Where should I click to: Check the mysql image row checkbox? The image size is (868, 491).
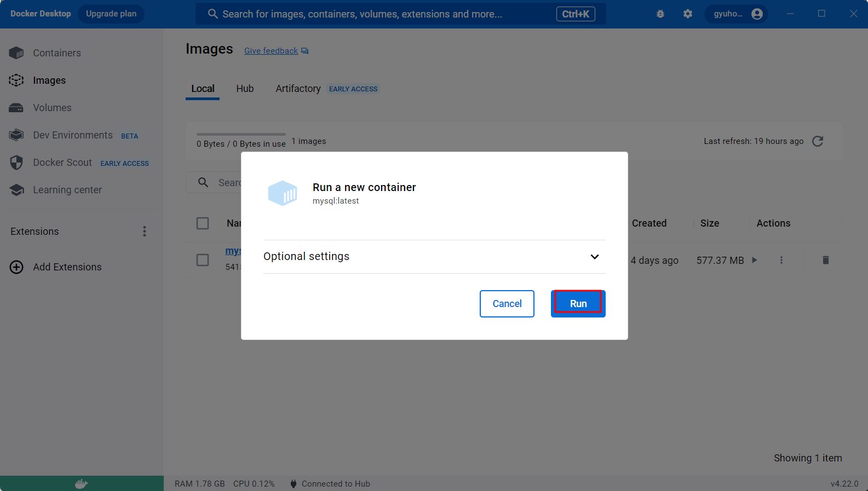click(x=203, y=260)
